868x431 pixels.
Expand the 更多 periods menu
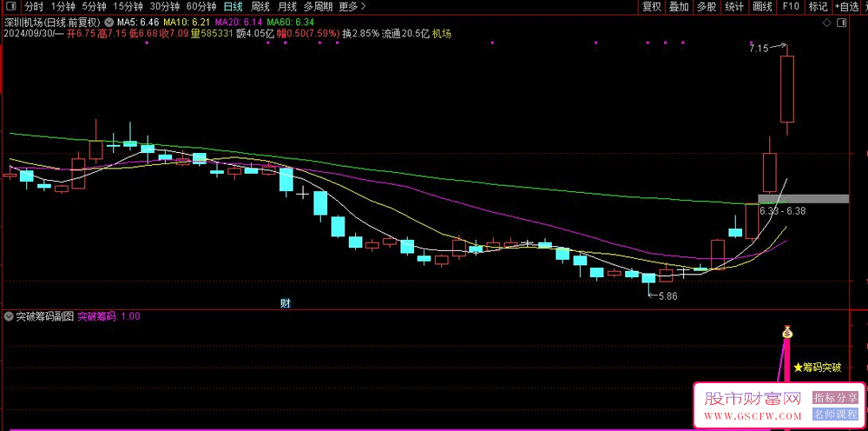tap(351, 6)
